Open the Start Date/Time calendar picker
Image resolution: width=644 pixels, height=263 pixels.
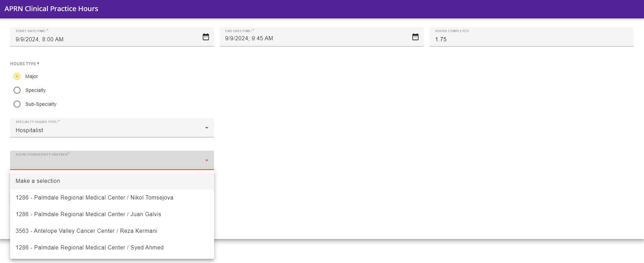click(x=206, y=37)
